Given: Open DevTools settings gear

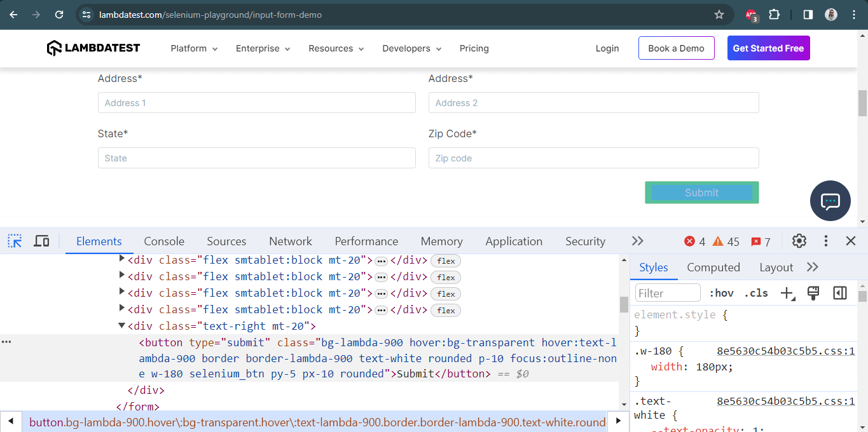Looking at the screenshot, I should pos(799,241).
